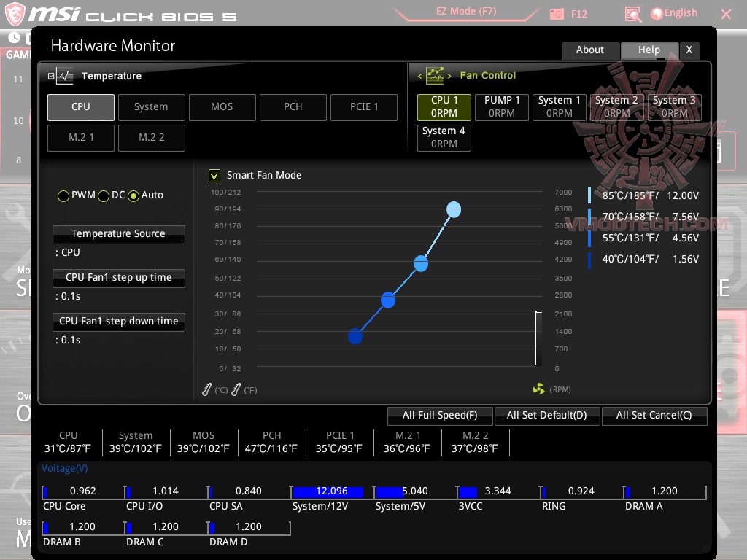Click the Celsius thermometer icon
Viewport: 747px width, 560px height.
pos(206,389)
